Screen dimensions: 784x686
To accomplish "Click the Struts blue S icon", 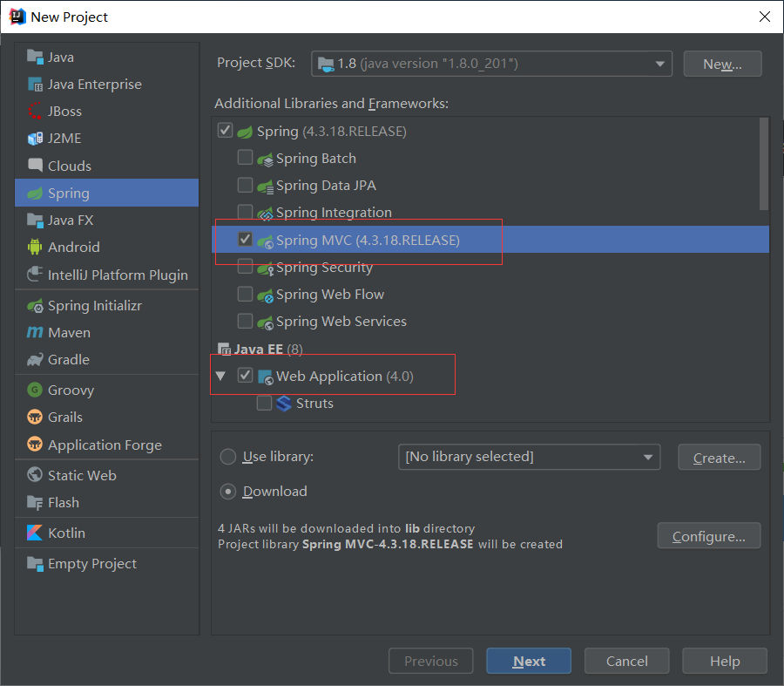I will point(284,404).
